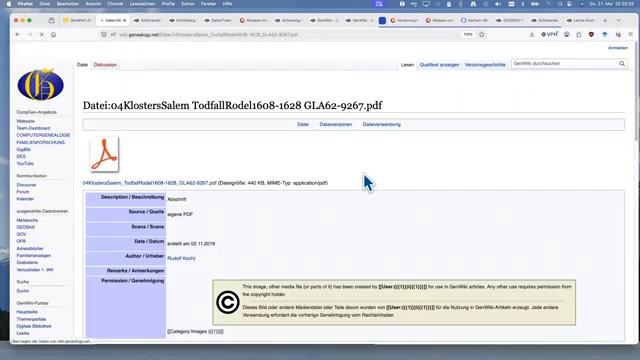Open the GEDBAS sidebar link
The width and height of the screenshot is (640, 360).
(x=25, y=227)
